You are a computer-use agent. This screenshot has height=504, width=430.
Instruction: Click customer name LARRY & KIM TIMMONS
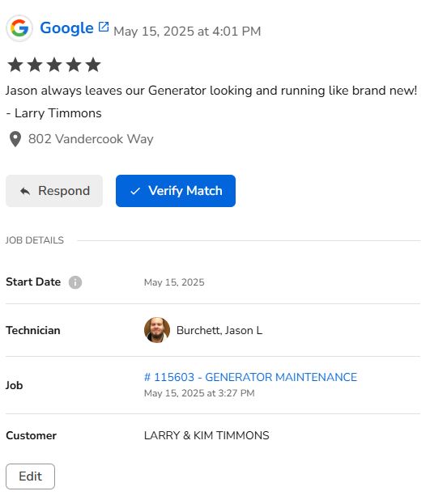point(206,435)
